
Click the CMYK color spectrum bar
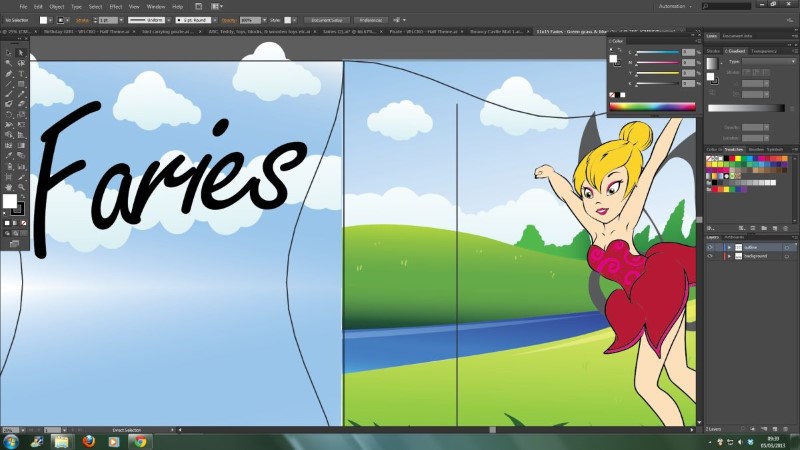(651, 106)
